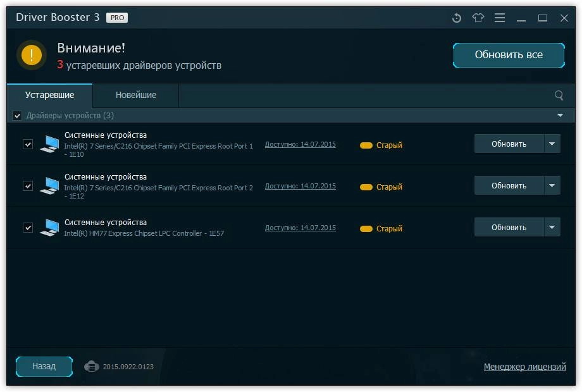Open dropdown arrow beside first Обновить button

[x=552, y=144]
